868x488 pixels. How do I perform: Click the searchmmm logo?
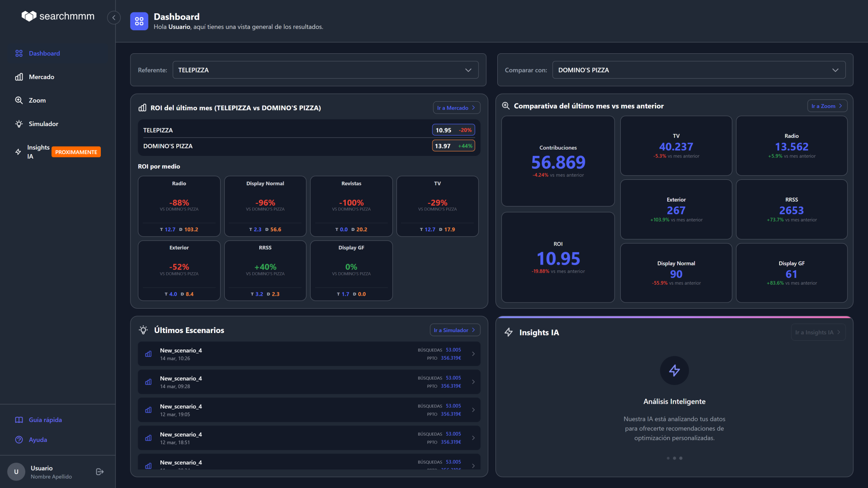58,16
